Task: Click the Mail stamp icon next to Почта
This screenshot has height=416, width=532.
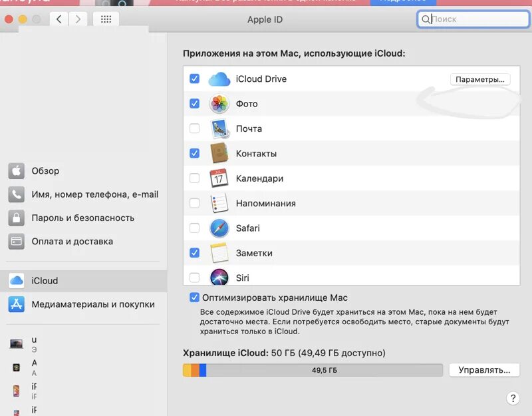Action: coord(219,128)
